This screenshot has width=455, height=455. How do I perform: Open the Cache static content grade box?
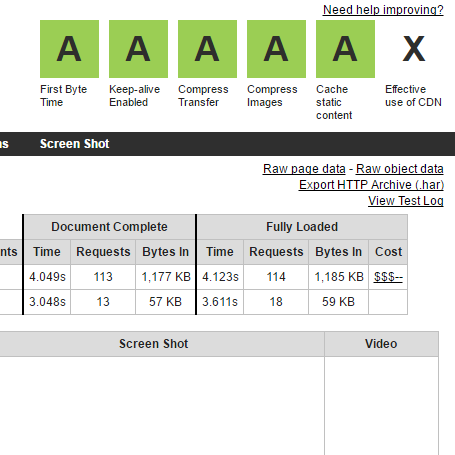pos(345,49)
